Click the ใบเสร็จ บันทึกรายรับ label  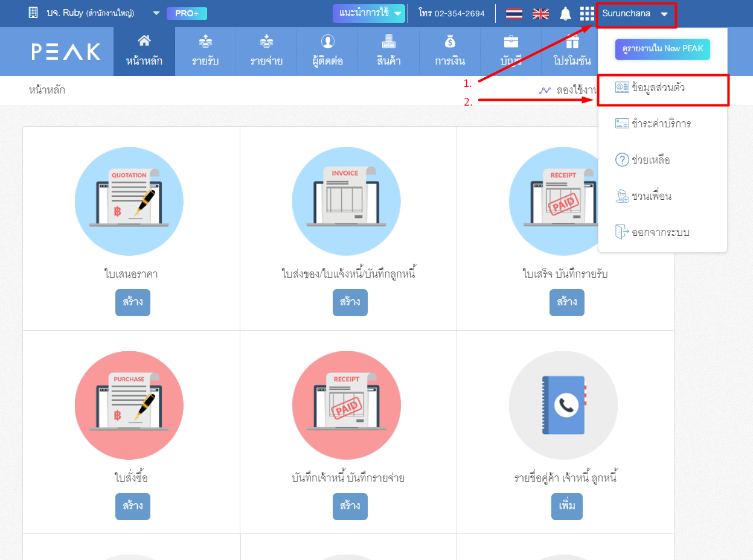(x=565, y=274)
